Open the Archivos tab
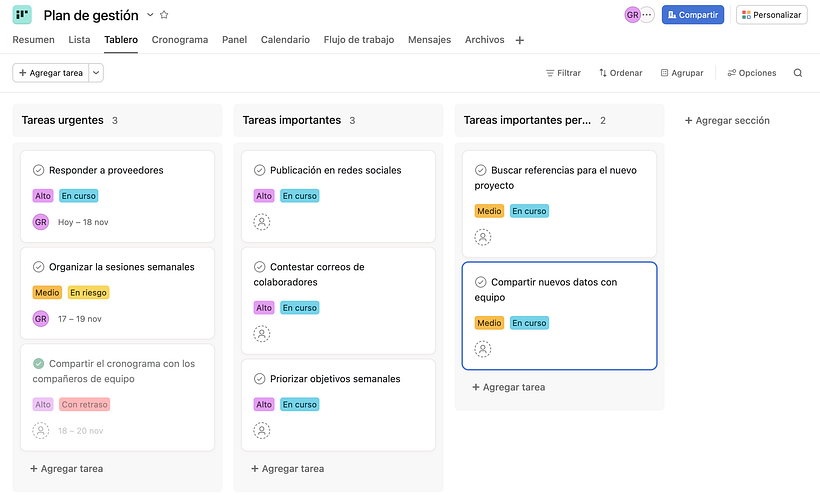The height and width of the screenshot is (495, 820). pos(484,40)
